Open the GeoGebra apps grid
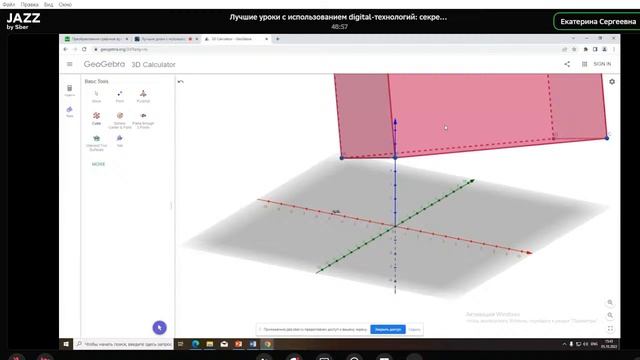Screen dimensions: 640x360 pos(584,64)
